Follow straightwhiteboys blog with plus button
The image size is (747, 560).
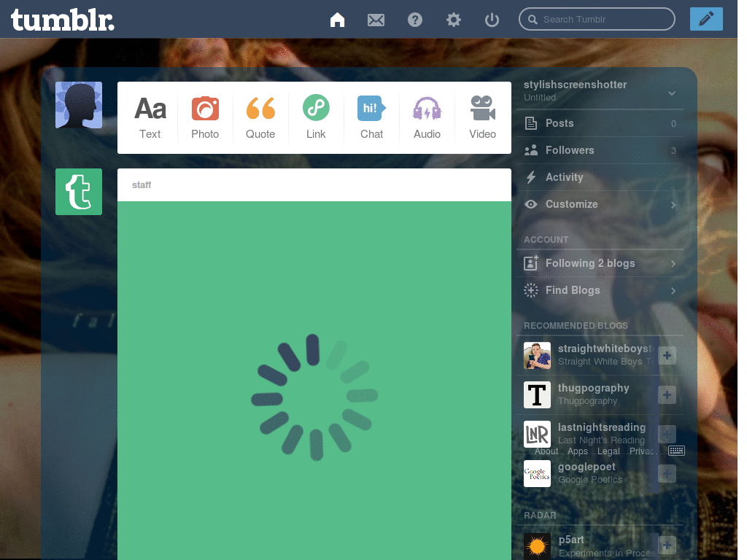[667, 355]
